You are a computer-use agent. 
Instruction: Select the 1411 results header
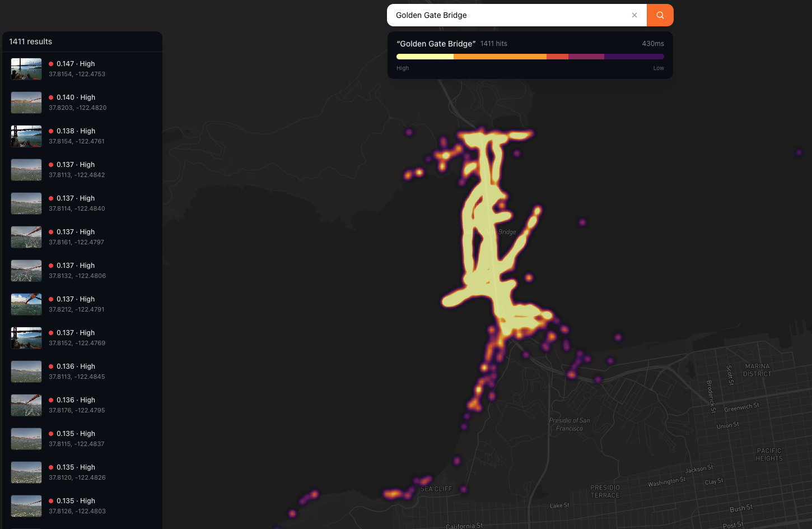coord(30,41)
